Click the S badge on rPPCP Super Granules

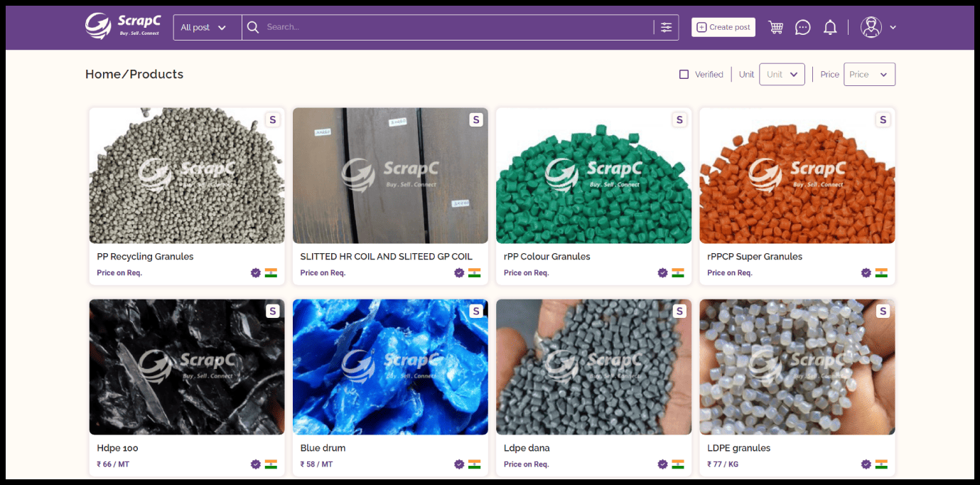tap(883, 120)
